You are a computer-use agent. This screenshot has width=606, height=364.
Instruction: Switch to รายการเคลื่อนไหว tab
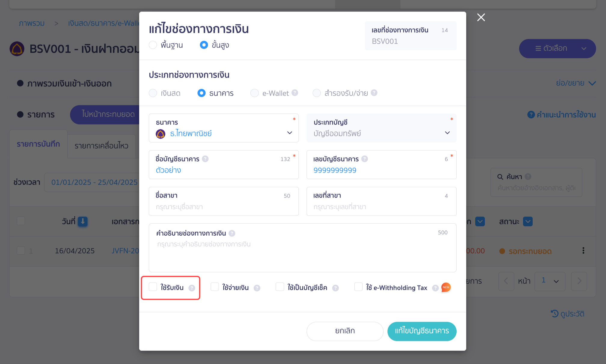[101, 146]
